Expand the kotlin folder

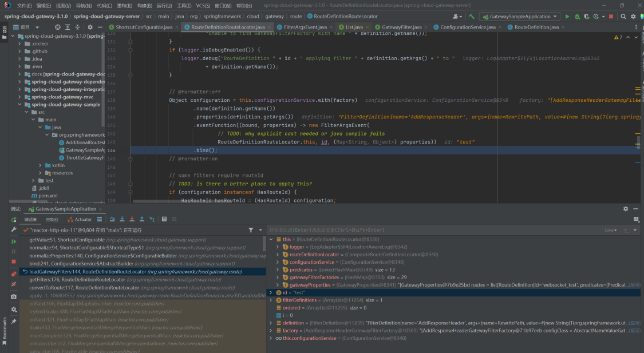[x=40, y=165]
